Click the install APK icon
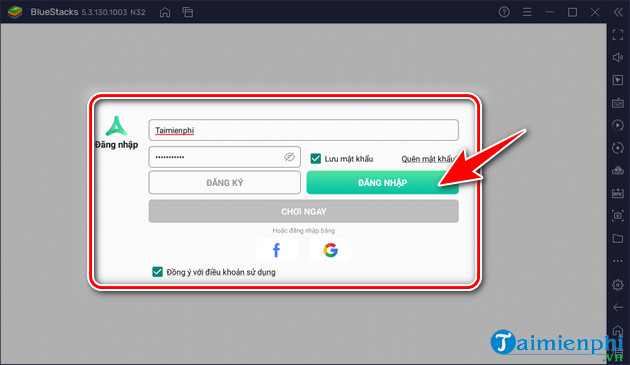The width and height of the screenshot is (630, 365). [x=618, y=193]
